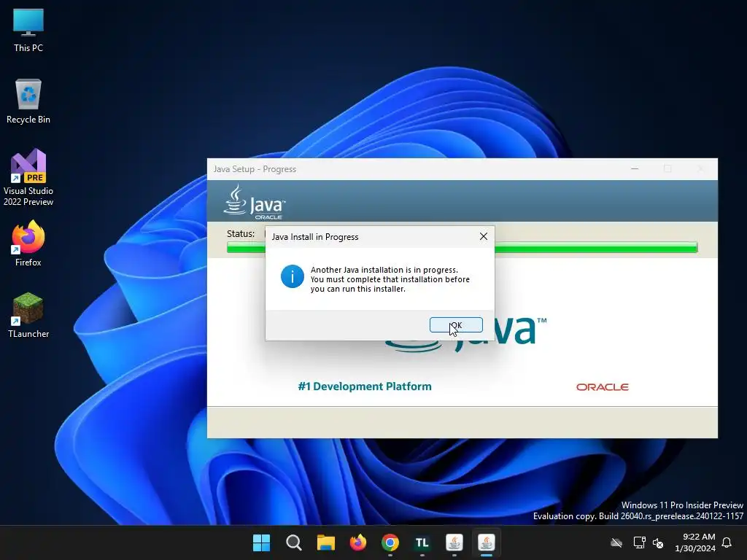747x560 pixels.
Task: Minimize the Java Setup - Progress window
Action: click(x=635, y=168)
